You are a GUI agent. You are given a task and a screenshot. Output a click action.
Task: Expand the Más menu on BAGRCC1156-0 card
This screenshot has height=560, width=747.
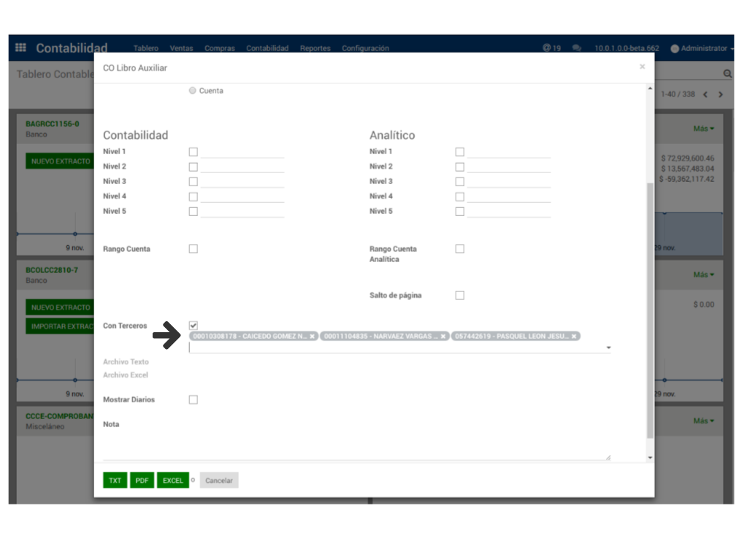coord(703,129)
